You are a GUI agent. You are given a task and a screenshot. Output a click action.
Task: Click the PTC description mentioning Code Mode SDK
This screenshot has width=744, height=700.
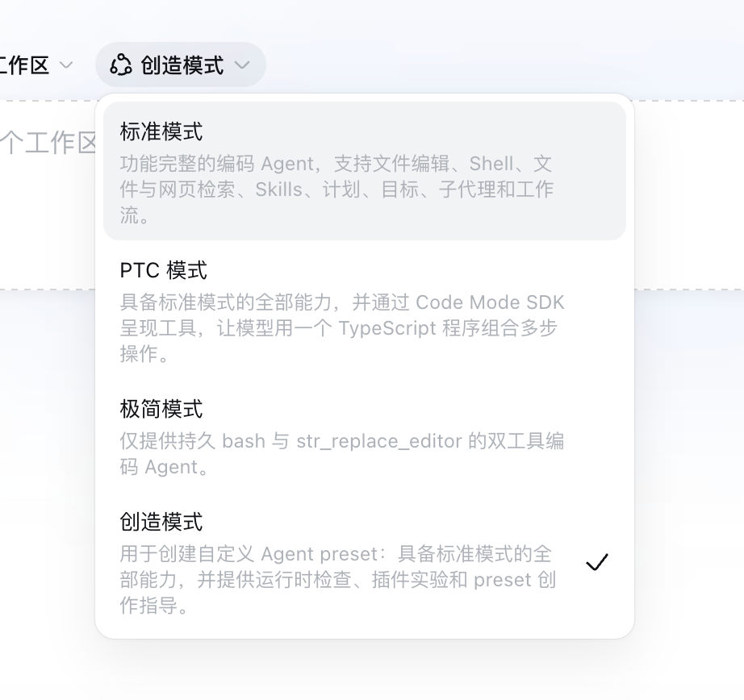tap(342, 327)
